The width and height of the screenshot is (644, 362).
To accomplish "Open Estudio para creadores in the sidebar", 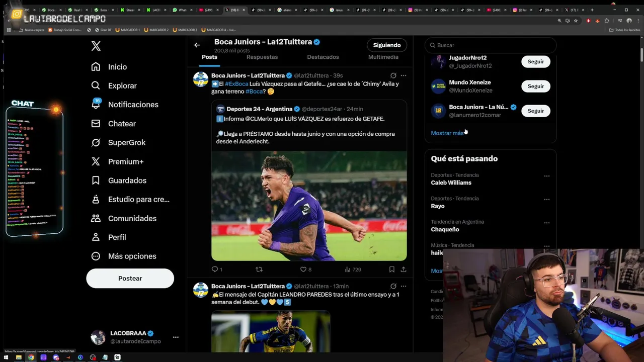I will (130, 200).
